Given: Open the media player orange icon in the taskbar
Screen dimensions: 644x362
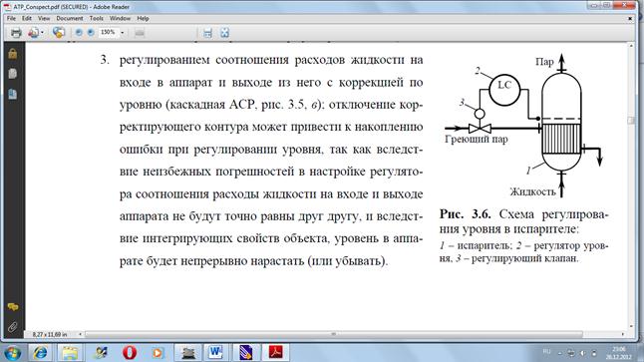Looking at the screenshot, I should point(158,353).
